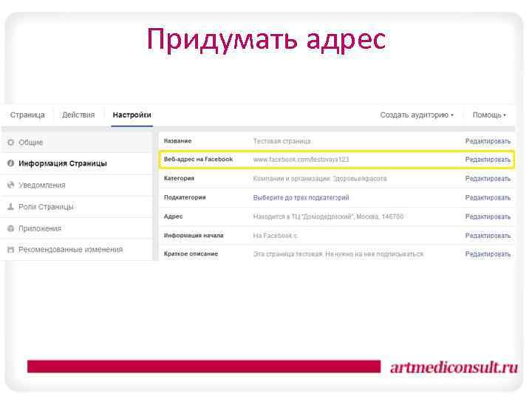Click the На Facebook с value
Viewport: 532px width, 399px height.
tap(275, 236)
